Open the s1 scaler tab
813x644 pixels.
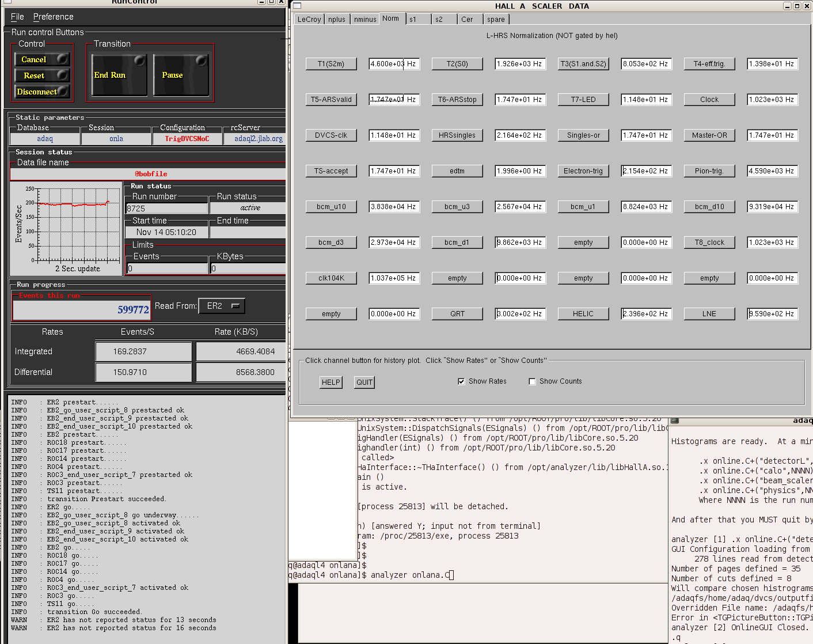pyautogui.click(x=419, y=19)
